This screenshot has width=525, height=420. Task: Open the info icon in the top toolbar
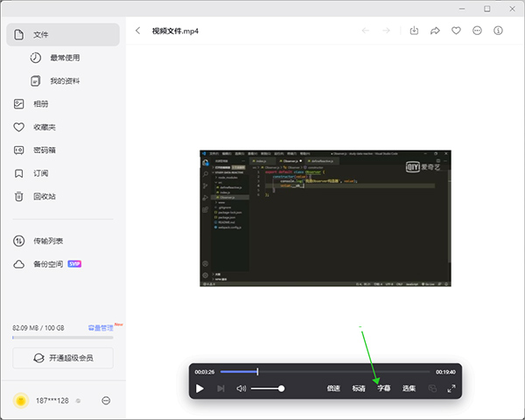pos(498,31)
